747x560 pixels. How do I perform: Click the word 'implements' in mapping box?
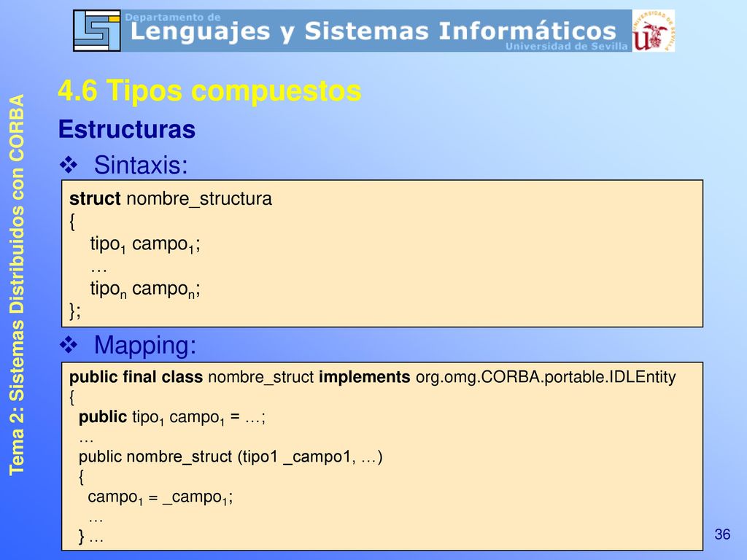click(365, 377)
